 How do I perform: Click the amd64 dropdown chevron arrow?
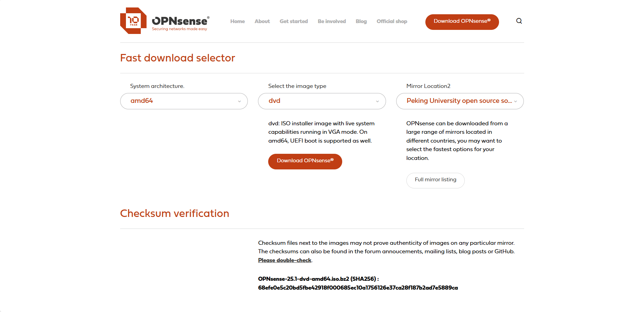[x=239, y=102]
